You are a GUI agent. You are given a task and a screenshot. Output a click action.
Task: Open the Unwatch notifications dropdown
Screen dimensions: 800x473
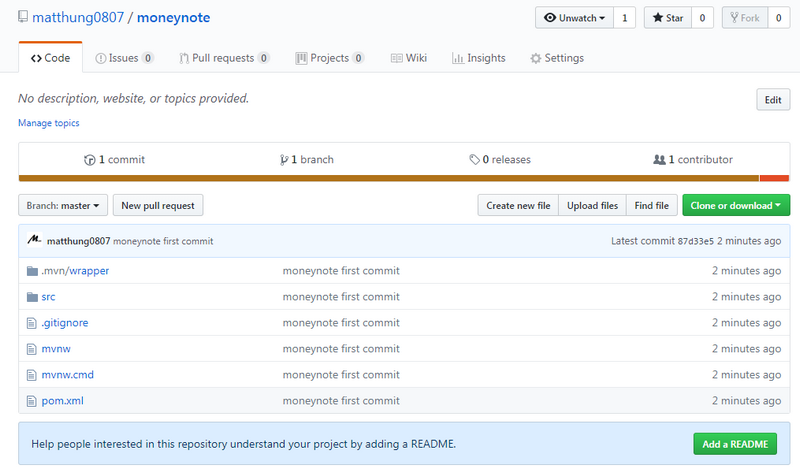pyautogui.click(x=574, y=18)
